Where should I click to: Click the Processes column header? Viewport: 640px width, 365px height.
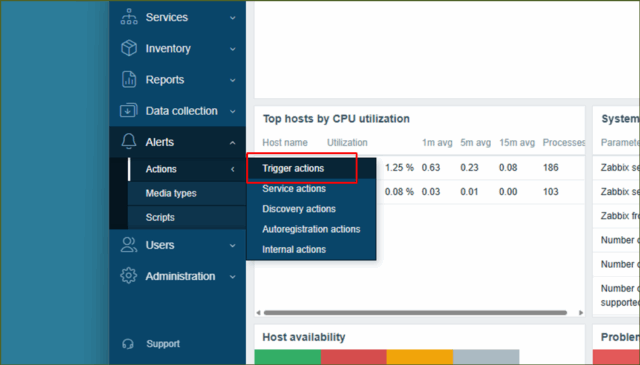coord(564,142)
